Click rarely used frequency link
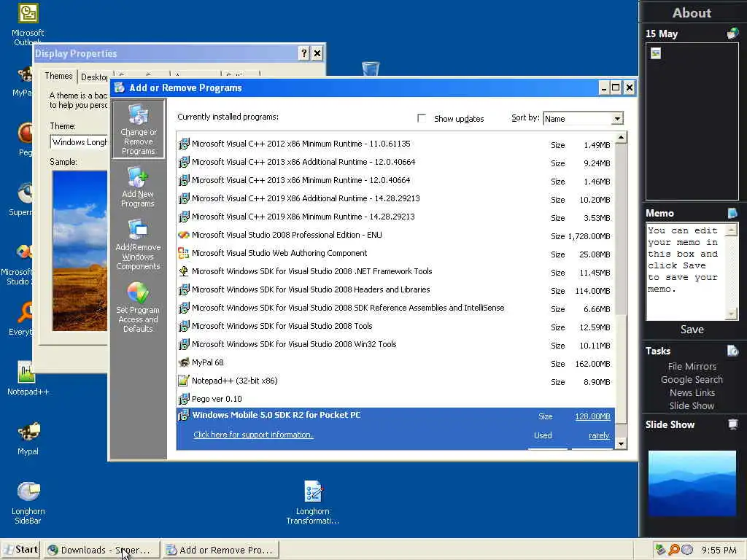The image size is (747, 560). click(600, 435)
